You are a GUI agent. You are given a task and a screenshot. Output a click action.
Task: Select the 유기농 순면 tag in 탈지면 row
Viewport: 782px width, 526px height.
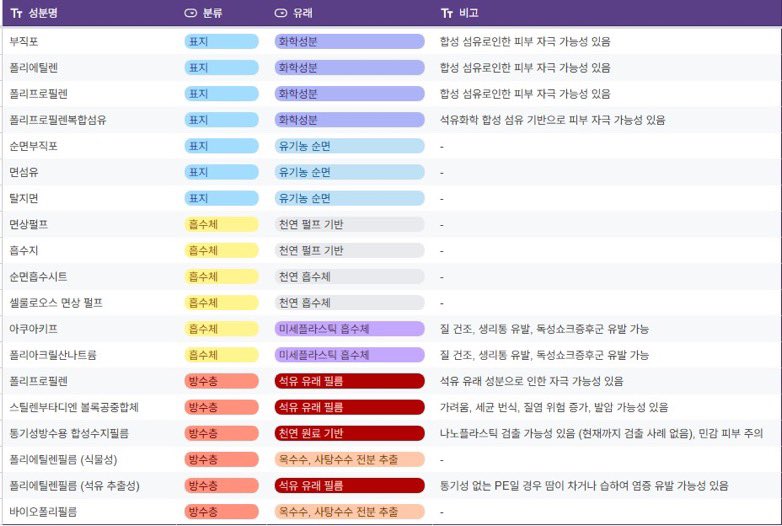(x=305, y=198)
